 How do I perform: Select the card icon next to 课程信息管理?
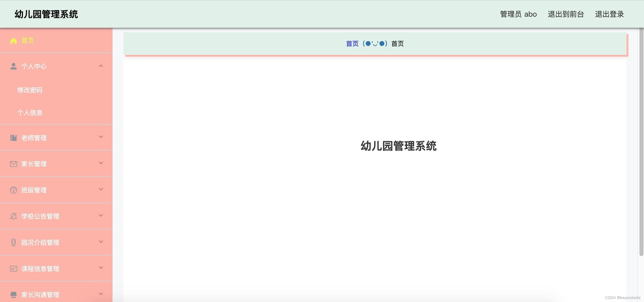[13, 268]
